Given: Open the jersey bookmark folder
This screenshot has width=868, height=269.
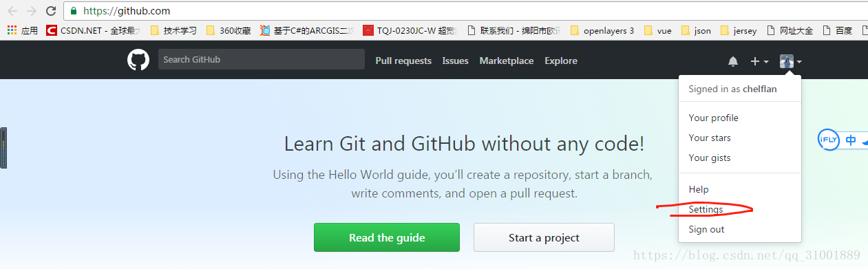Looking at the screenshot, I should 739,30.
